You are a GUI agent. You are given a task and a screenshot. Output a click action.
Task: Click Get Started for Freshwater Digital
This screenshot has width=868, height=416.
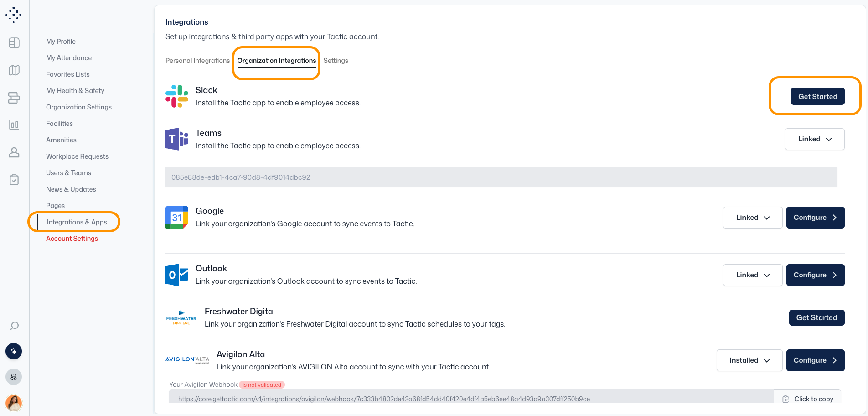(816, 317)
